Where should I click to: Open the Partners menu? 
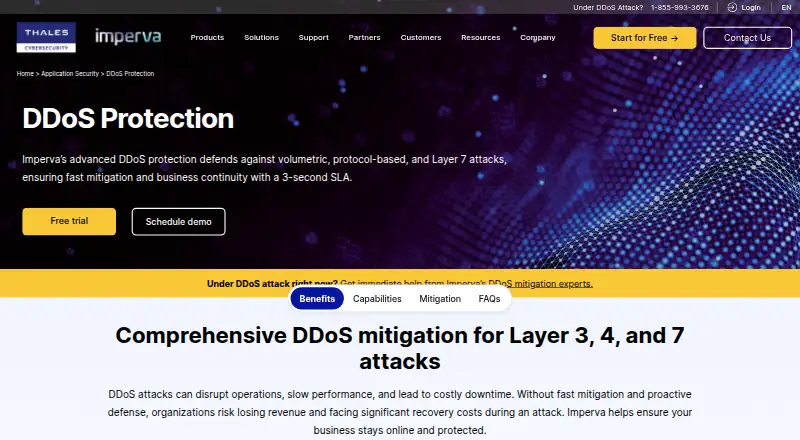click(364, 38)
